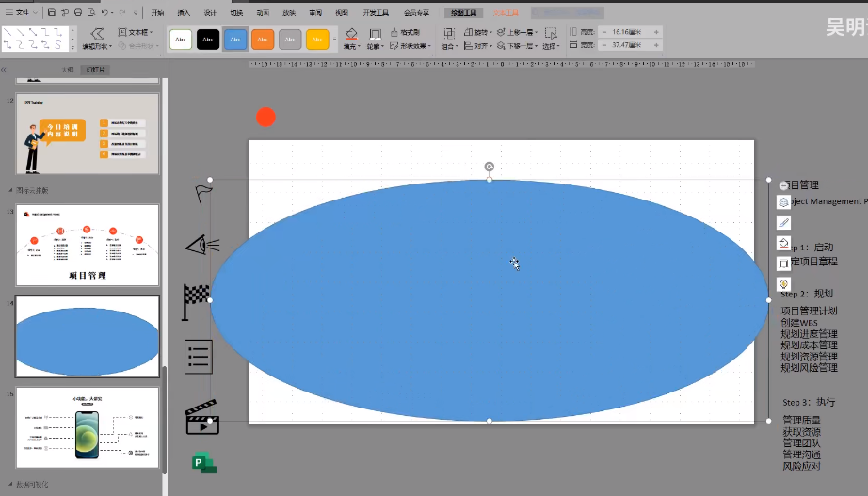Open the 文件 File menu dropdown
Viewport: 868px width, 496px height.
(21, 12)
